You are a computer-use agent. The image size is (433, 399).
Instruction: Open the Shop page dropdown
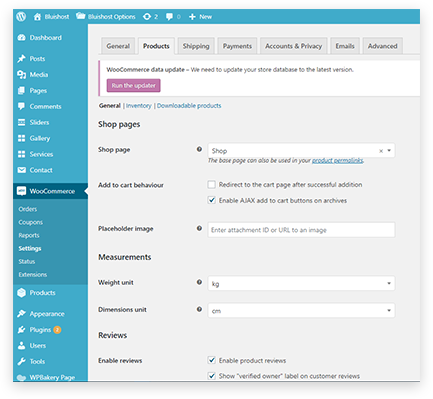(x=301, y=151)
